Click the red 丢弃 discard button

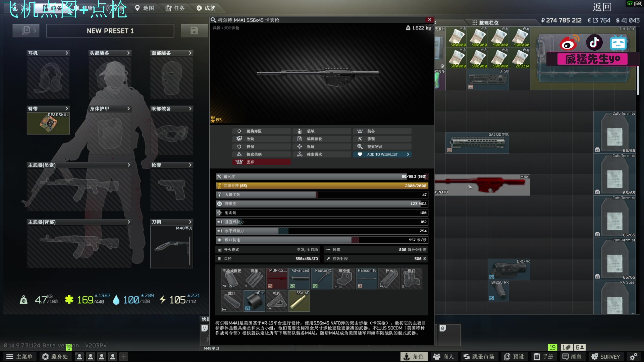click(261, 162)
